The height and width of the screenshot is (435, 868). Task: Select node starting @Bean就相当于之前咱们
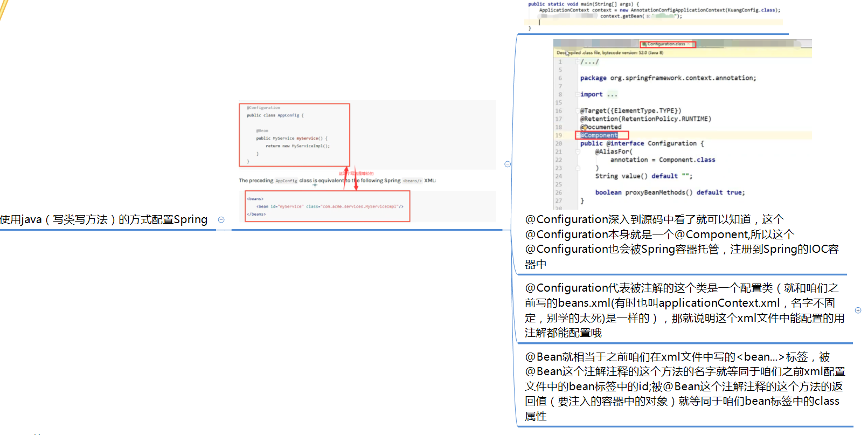[685, 386]
